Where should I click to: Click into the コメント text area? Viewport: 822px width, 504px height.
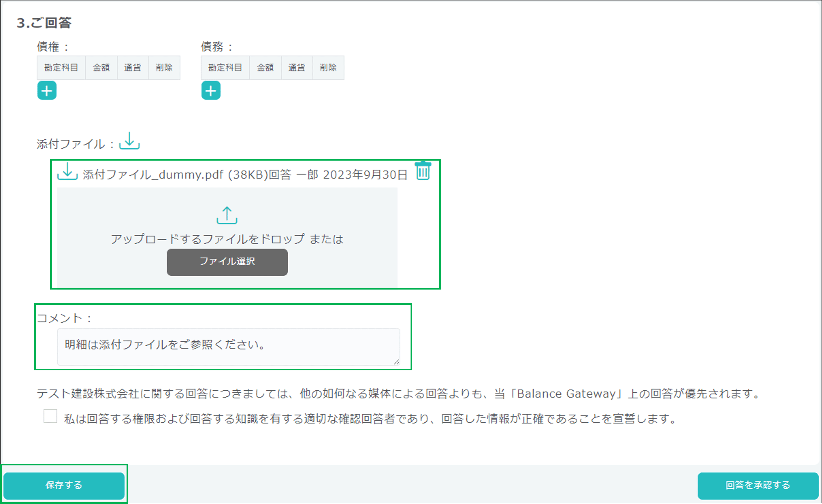[228, 347]
